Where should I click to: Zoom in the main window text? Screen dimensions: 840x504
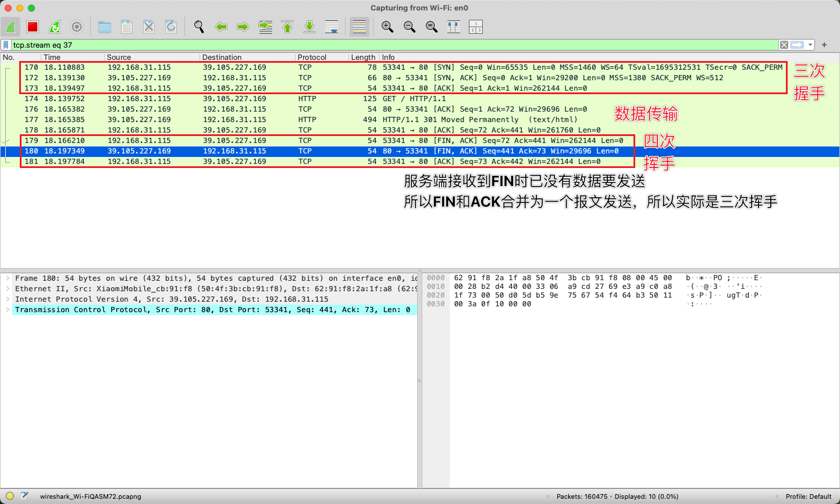tap(387, 27)
